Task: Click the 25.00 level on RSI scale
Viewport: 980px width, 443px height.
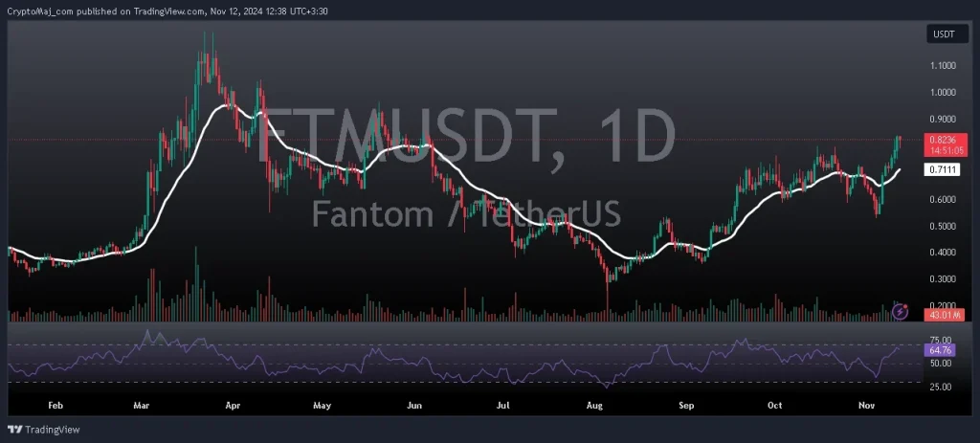Action: 942,387
